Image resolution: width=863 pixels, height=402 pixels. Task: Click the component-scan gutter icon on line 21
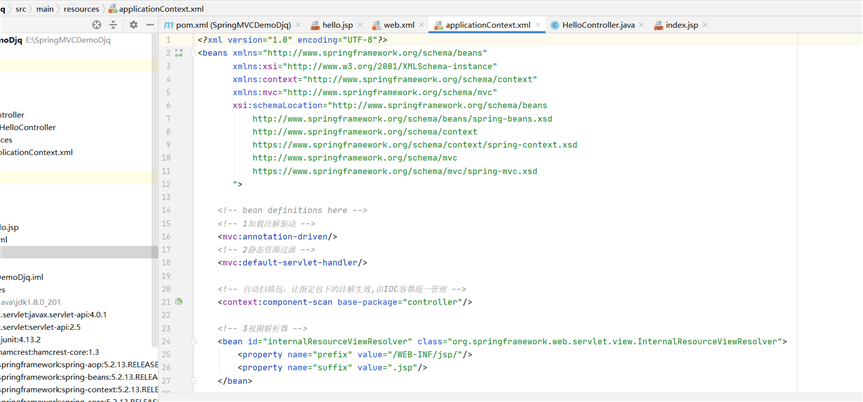(178, 301)
